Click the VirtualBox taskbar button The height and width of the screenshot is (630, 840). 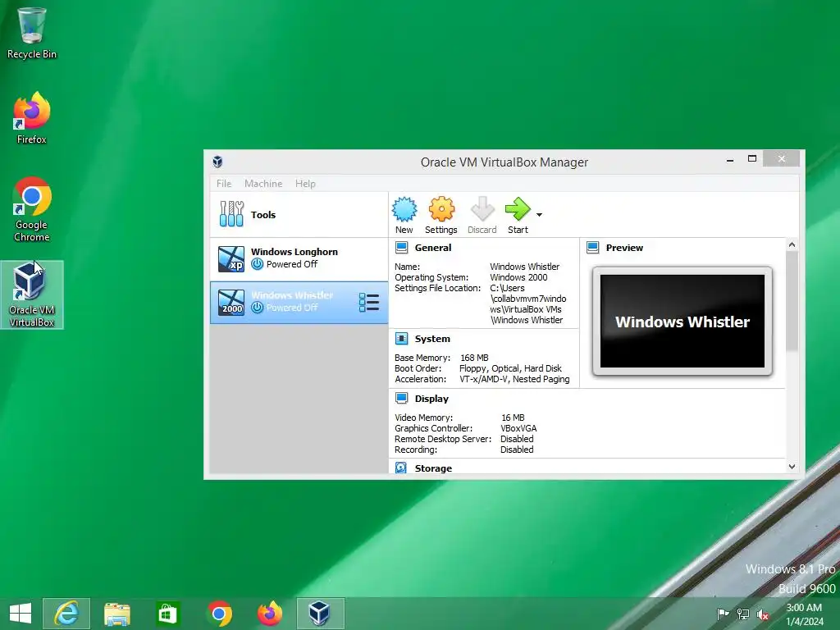point(321,614)
